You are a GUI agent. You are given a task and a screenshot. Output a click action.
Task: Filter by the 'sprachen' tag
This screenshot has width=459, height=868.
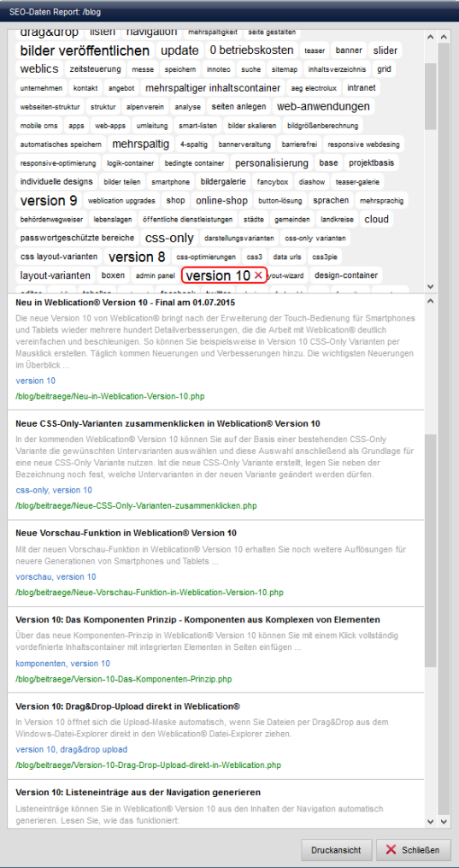point(331,200)
